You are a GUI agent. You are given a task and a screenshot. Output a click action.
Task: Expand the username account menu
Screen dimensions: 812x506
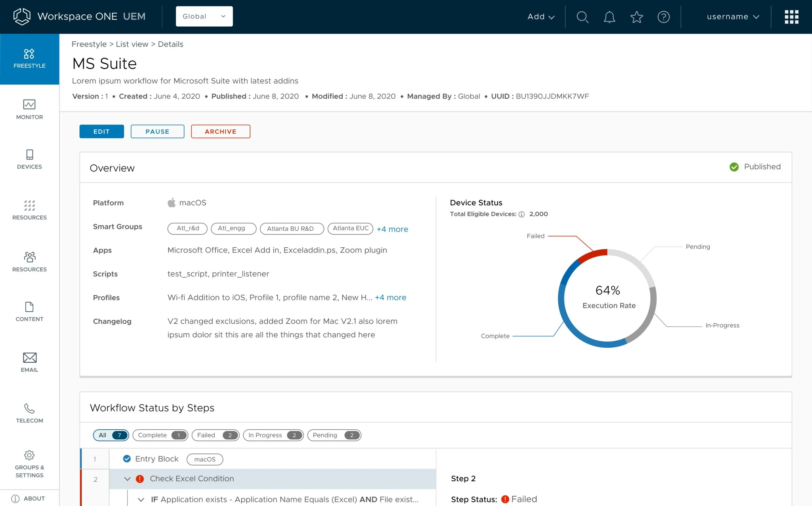coord(733,17)
